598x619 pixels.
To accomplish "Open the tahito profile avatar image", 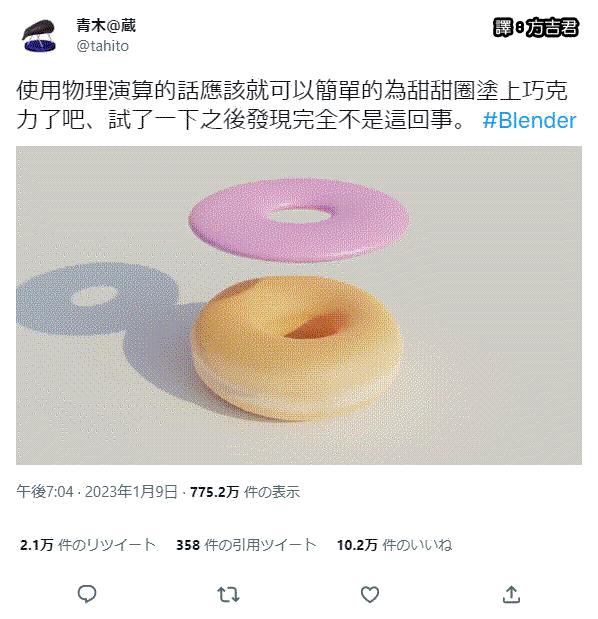I will (39, 36).
